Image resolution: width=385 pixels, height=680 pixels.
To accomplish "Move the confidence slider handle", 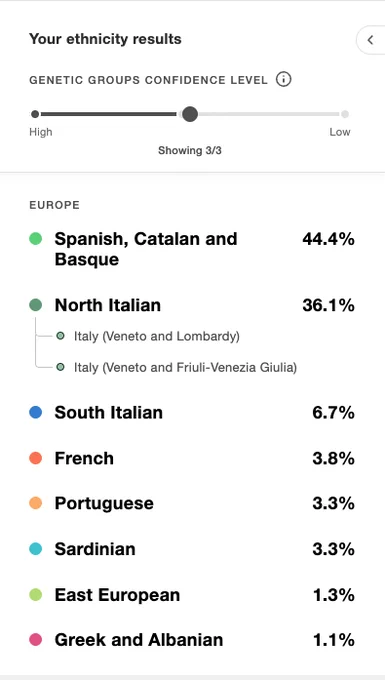I will pyautogui.click(x=190, y=114).
